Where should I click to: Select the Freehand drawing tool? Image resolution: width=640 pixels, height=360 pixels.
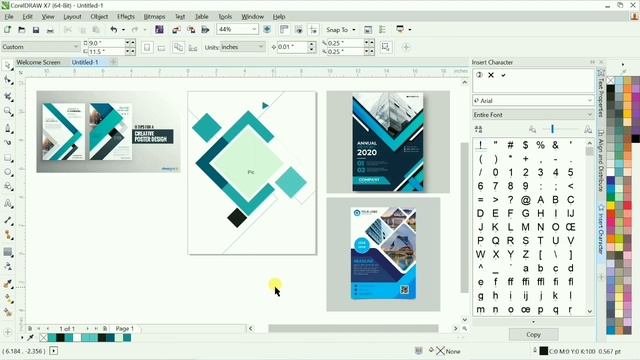(x=8, y=128)
